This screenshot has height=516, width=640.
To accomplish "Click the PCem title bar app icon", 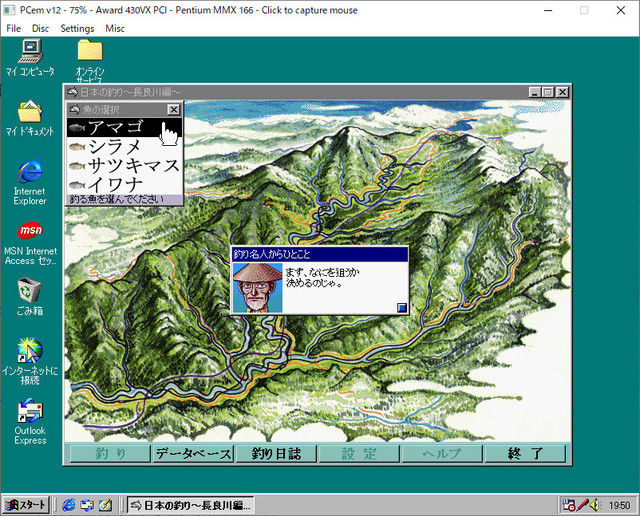I will (x=9, y=10).
